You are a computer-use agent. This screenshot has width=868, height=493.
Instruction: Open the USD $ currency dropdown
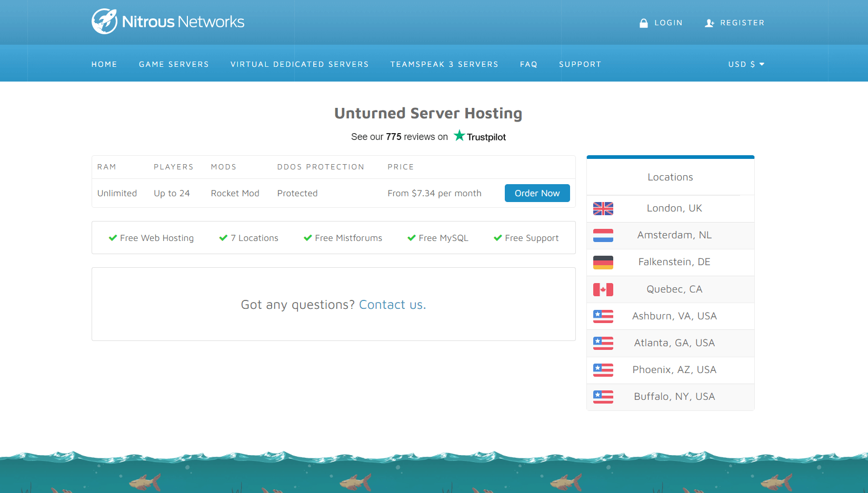pos(746,64)
